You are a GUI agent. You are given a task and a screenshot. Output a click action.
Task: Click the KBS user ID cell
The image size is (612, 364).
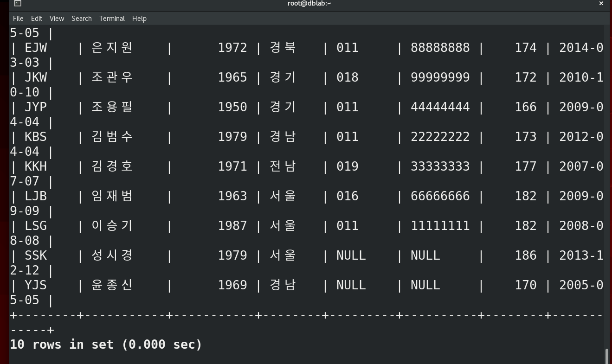tap(36, 137)
